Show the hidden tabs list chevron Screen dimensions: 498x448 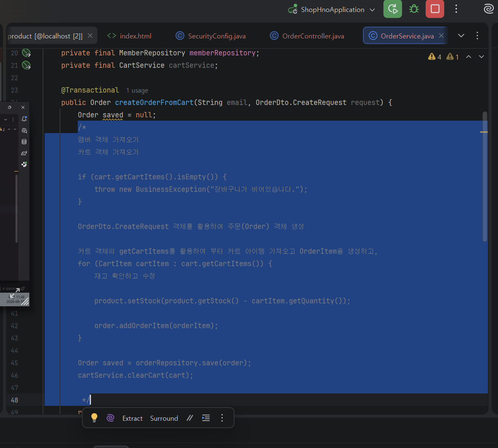pyautogui.click(x=461, y=36)
